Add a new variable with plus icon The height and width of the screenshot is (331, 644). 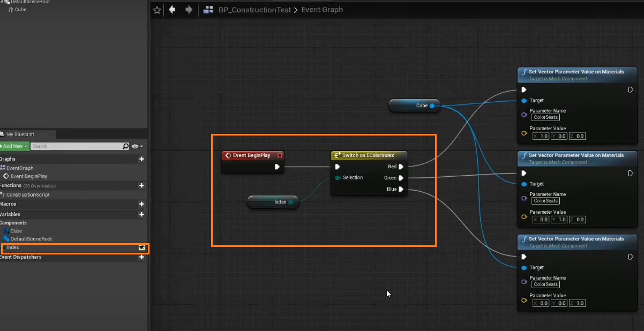141,214
